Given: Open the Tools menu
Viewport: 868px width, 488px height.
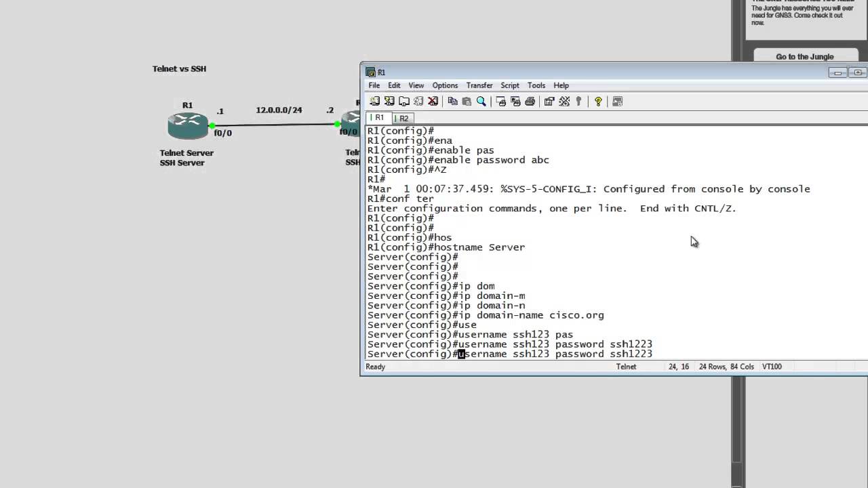Looking at the screenshot, I should click(x=536, y=85).
